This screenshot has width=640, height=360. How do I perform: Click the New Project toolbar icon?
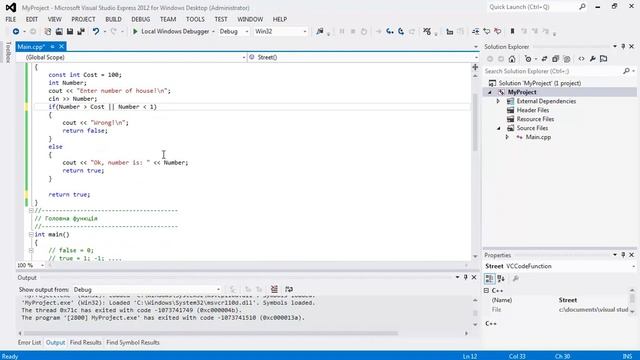[48, 31]
